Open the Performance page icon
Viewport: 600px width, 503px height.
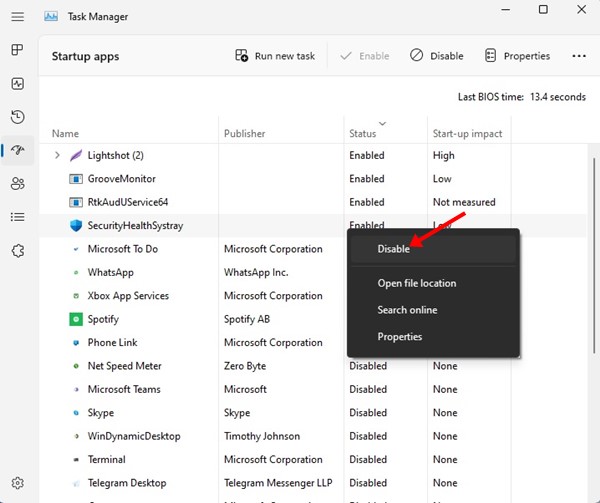pos(17,83)
